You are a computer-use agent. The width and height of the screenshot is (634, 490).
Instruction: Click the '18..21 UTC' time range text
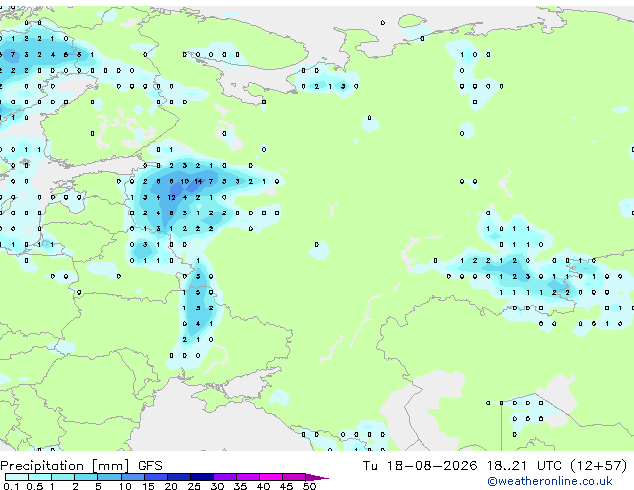(x=524, y=466)
